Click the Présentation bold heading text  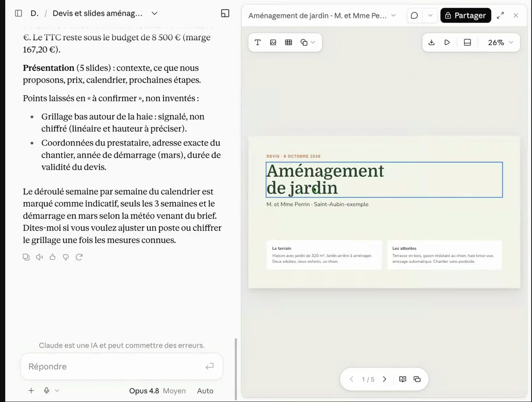48,68
